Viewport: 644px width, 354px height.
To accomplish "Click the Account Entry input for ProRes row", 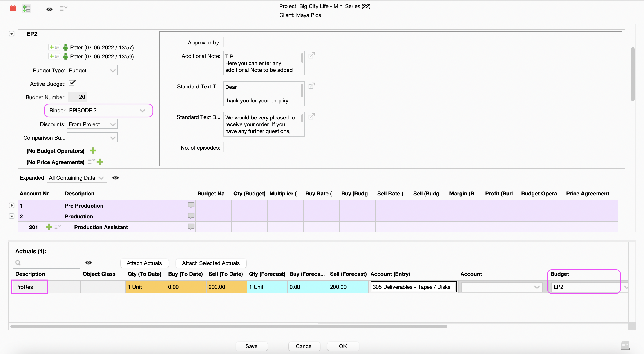I will coord(413,286).
